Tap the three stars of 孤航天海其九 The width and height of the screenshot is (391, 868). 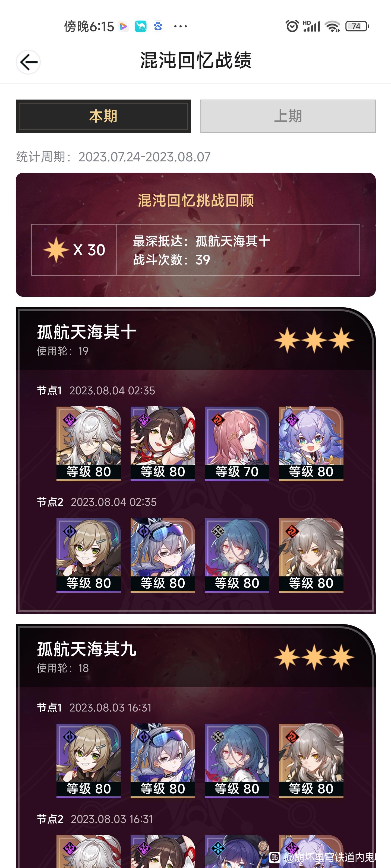pos(314,657)
